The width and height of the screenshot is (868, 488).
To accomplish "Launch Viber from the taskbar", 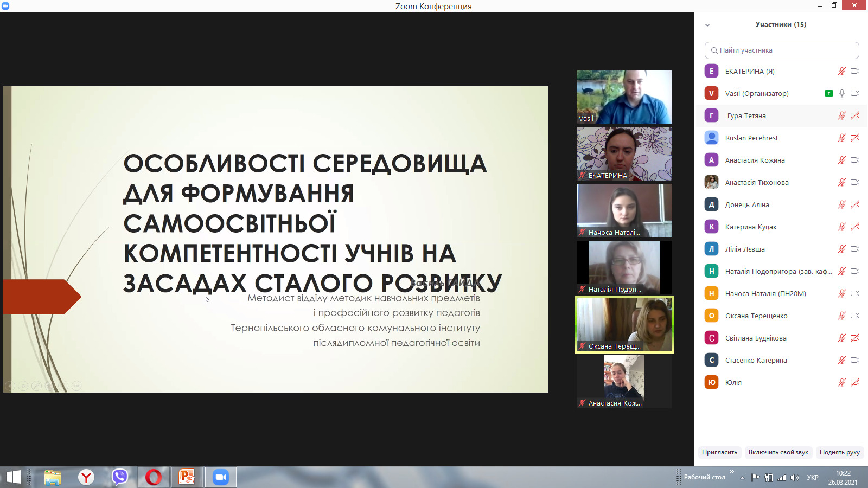I will coord(119,477).
